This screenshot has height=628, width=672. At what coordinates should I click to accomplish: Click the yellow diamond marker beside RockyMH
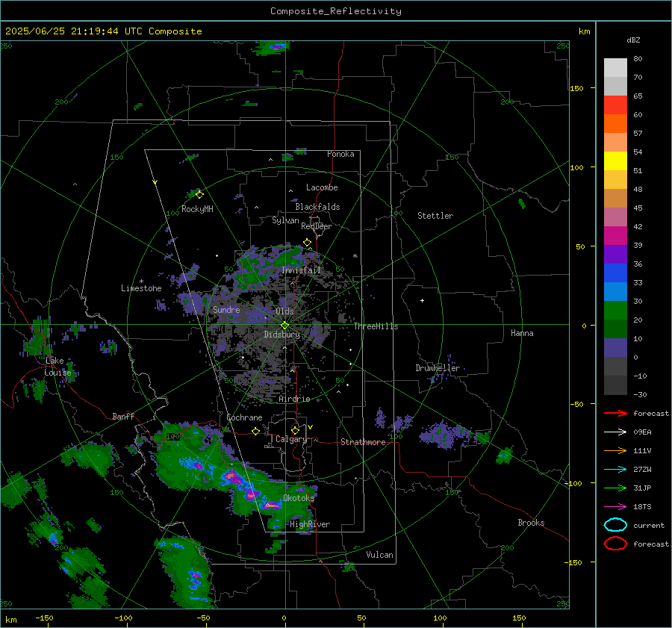coord(199,195)
